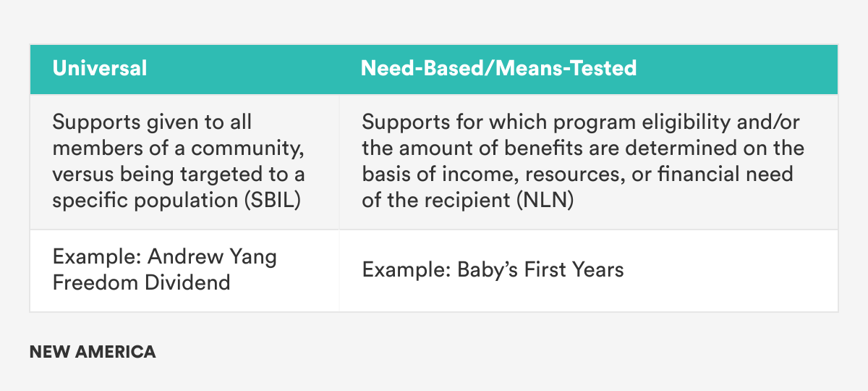
Task: Select the Baby's First Years example
Action: (x=493, y=270)
